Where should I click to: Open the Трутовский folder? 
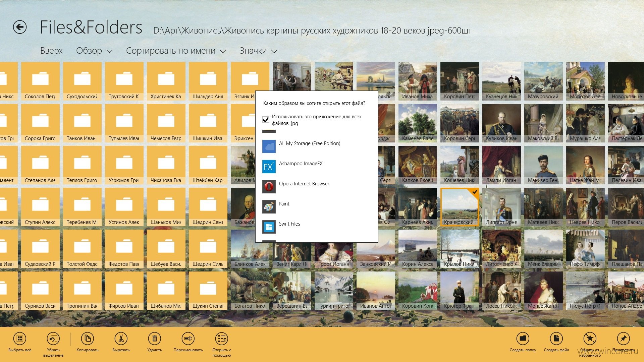pyautogui.click(x=124, y=81)
